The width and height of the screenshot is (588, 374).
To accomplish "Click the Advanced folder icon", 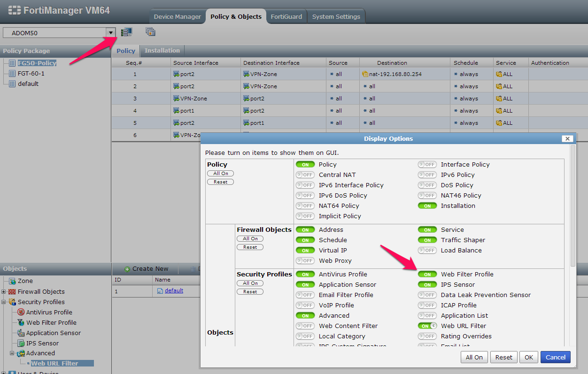I will [x=21, y=353].
